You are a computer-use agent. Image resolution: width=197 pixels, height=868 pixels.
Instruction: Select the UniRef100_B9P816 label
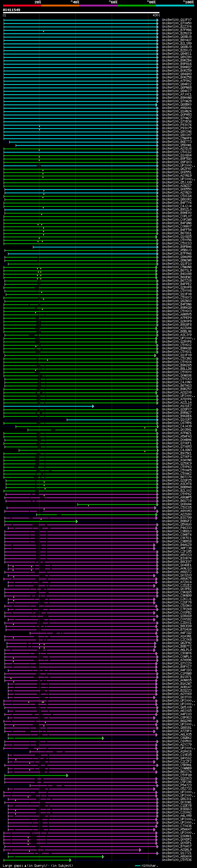[x=176, y=64]
